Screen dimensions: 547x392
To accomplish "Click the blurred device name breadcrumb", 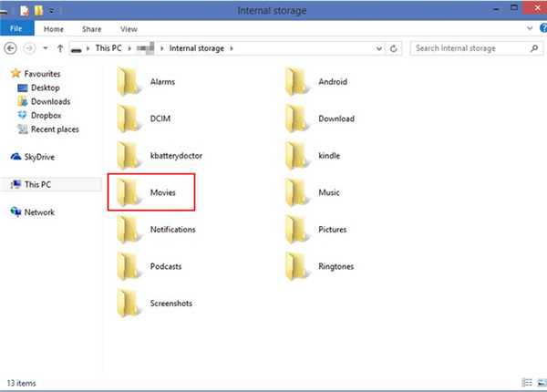I will 145,48.
